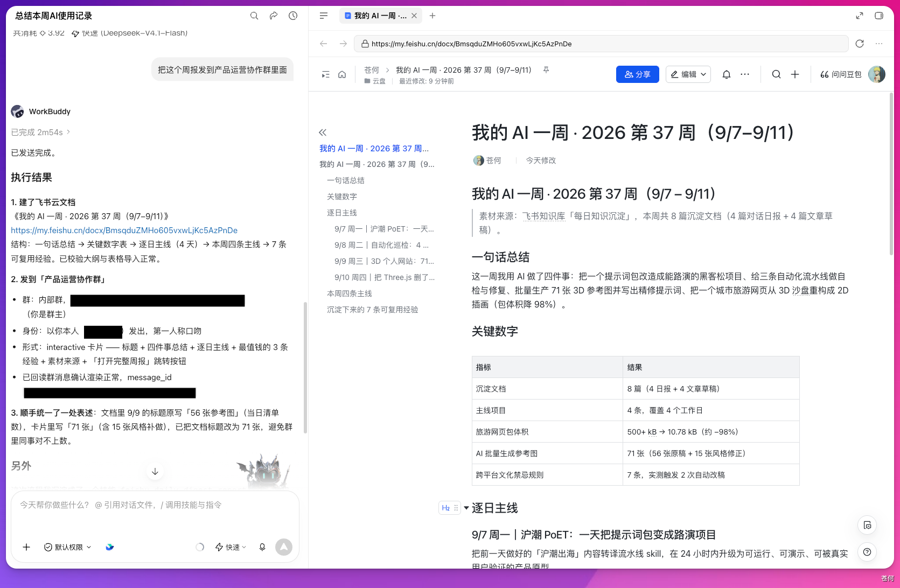Jump to 9/10 周四 Three.js outline item
900x588 pixels.
coord(385,277)
